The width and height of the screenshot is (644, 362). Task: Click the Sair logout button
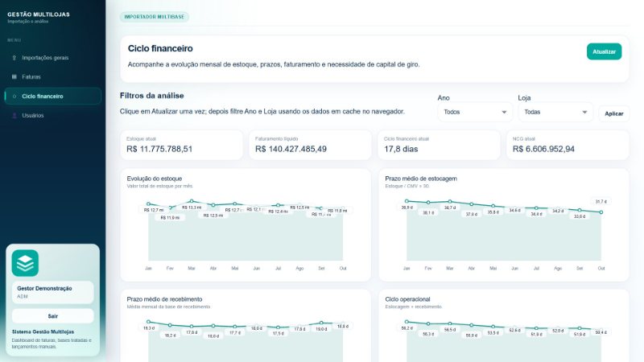(52, 316)
